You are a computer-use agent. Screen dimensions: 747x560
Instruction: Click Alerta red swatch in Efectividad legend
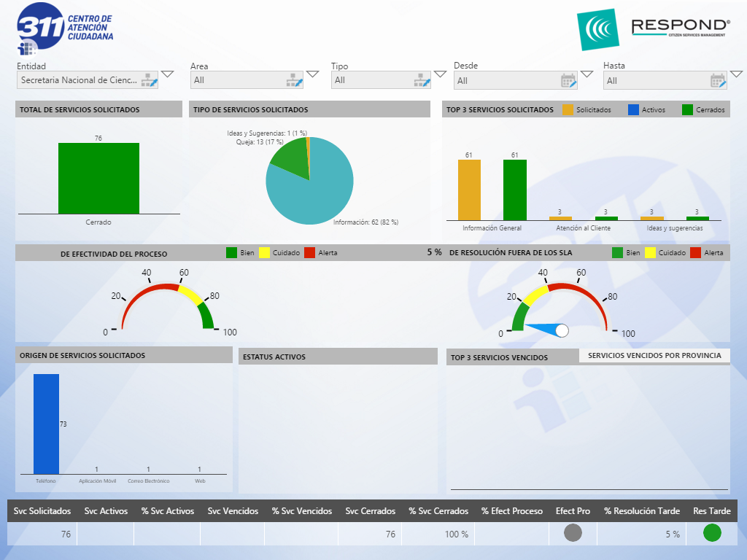309,252
